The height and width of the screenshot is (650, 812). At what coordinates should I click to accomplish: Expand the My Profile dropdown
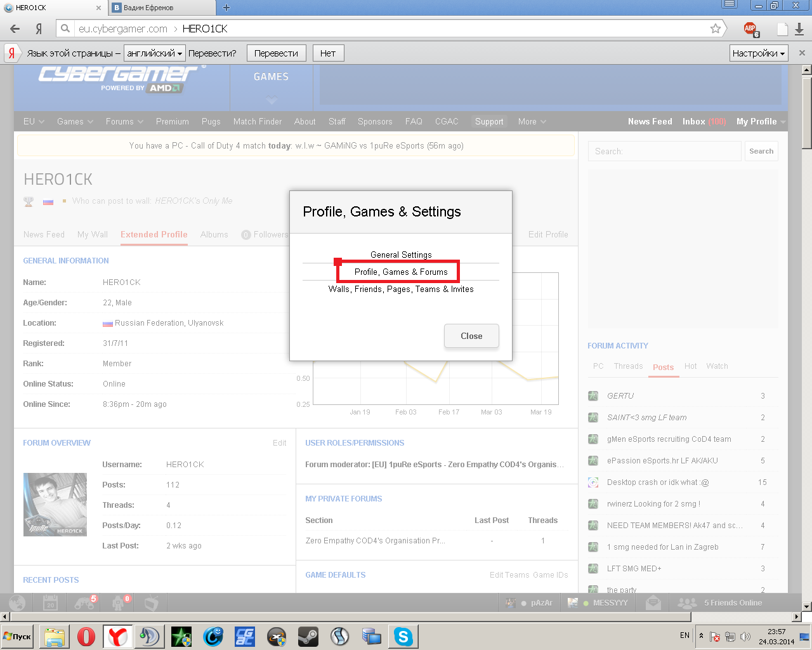[761, 122]
